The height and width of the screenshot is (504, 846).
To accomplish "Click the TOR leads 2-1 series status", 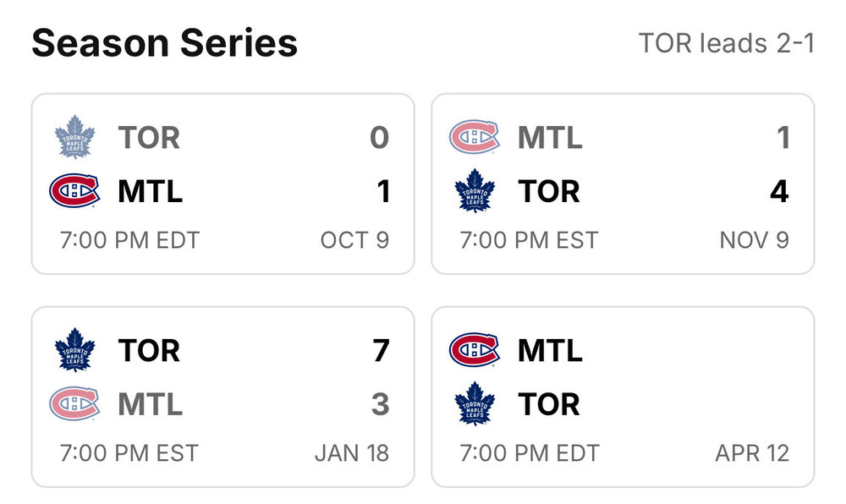I will click(727, 43).
